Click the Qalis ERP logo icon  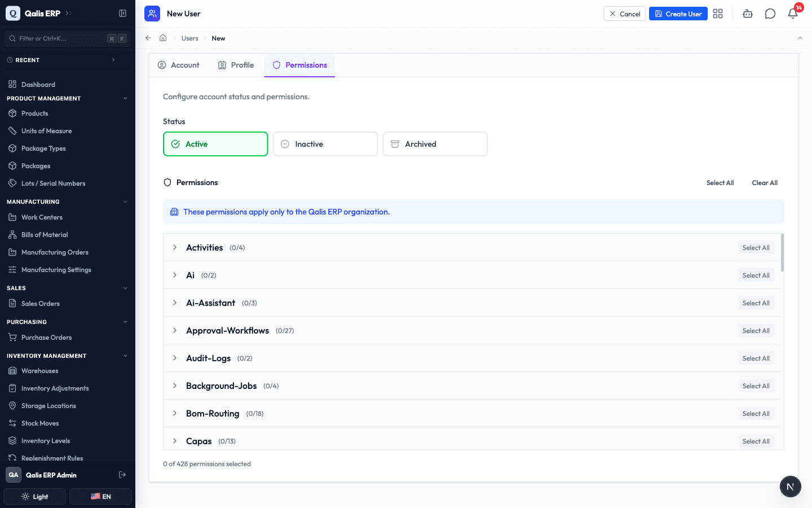point(13,13)
